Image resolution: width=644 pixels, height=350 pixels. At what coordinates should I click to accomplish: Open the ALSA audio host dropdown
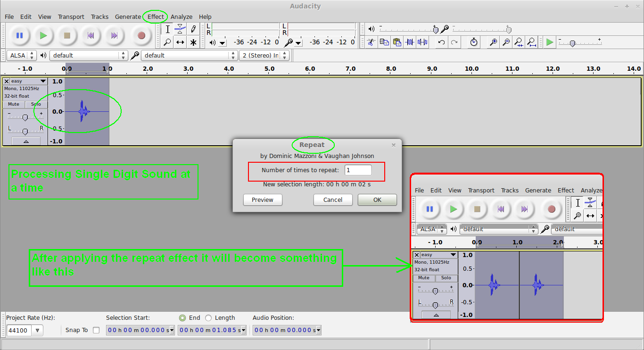pyautogui.click(x=22, y=55)
